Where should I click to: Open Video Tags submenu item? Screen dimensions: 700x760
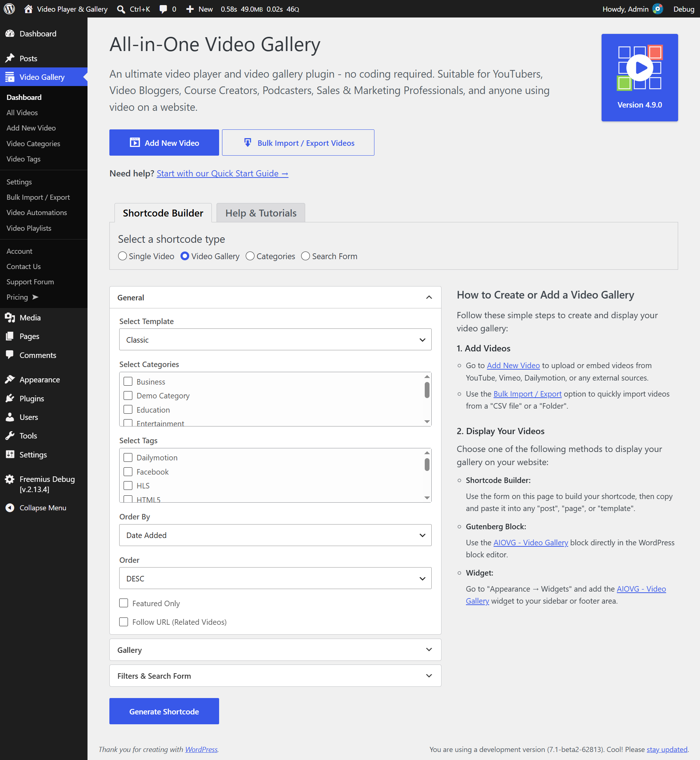(x=23, y=159)
